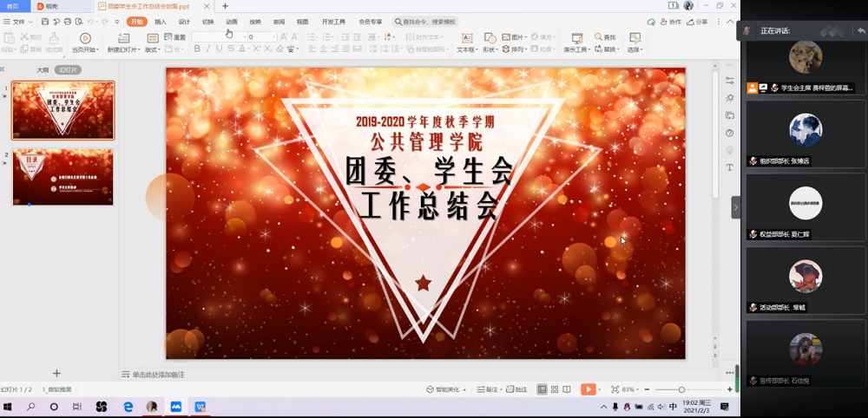
Task: Click the Find (查找) magnifier icon
Action: 600,37
